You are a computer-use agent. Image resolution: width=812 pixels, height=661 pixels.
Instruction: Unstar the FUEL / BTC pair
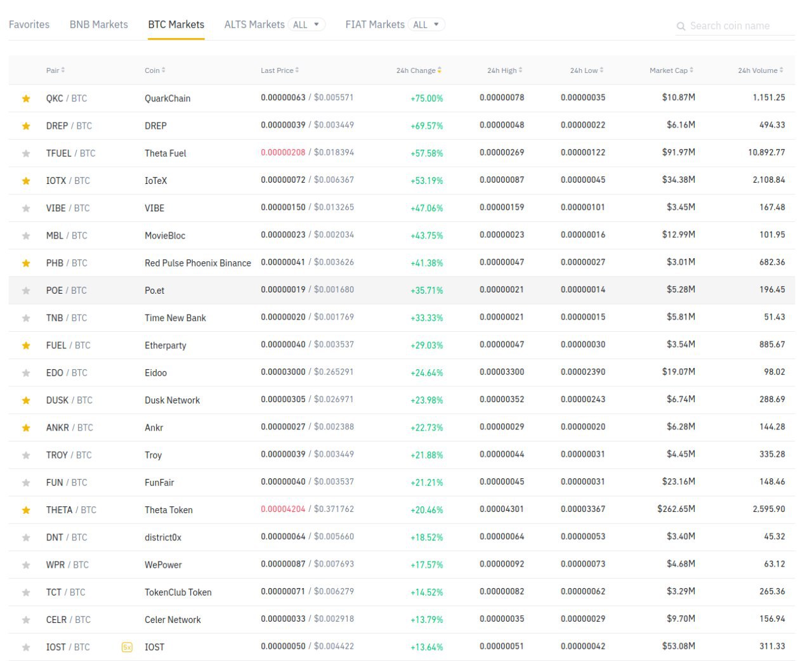click(26, 345)
